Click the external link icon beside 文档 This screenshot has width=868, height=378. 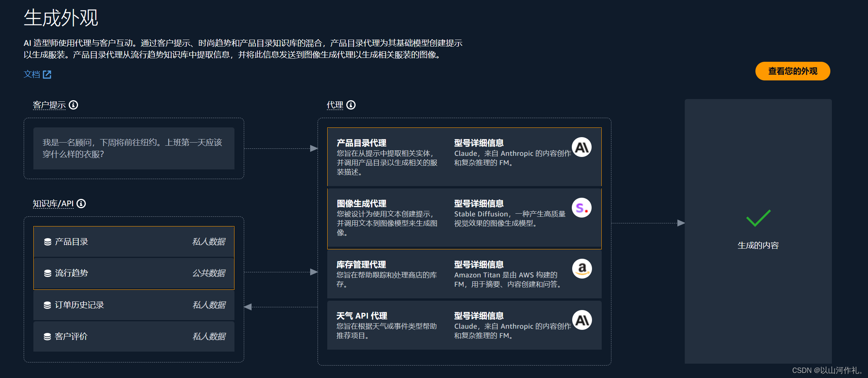[x=47, y=75]
